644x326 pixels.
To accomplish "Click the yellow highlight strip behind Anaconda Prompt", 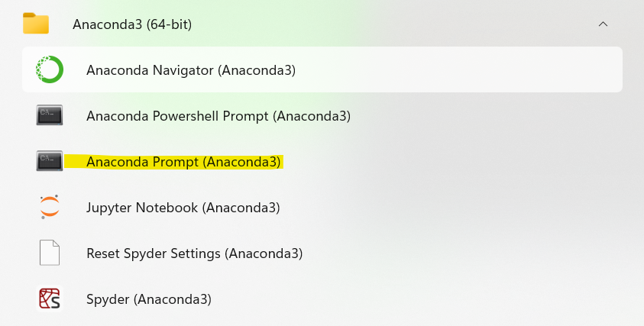I will 174,162.
